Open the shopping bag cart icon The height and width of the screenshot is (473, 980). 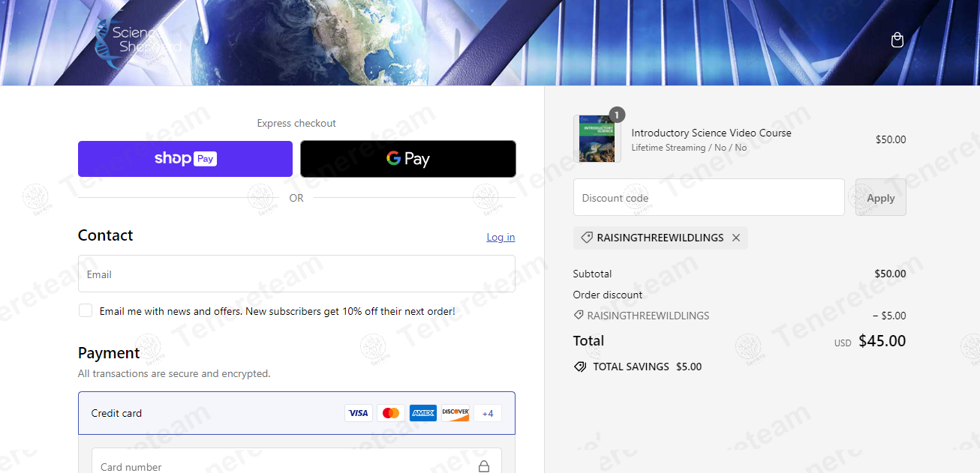tap(897, 40)
